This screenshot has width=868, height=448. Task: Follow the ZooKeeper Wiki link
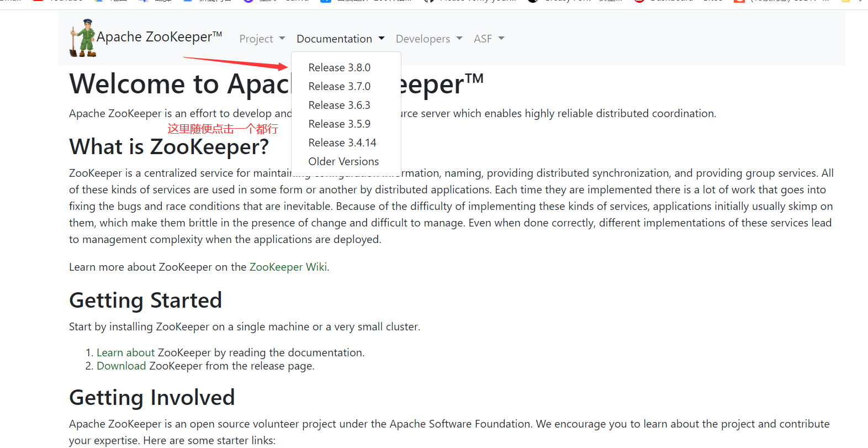click(288, 267)
